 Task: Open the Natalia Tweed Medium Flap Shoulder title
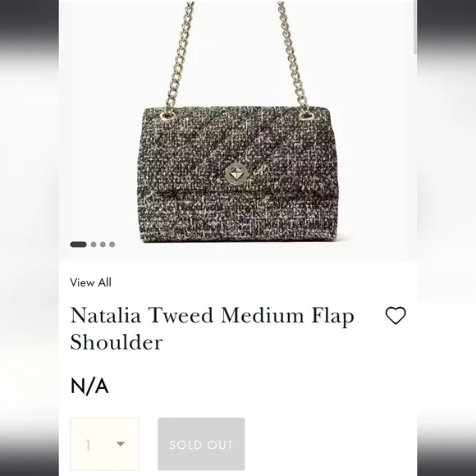pyautogui.click(x=213, y=328)
